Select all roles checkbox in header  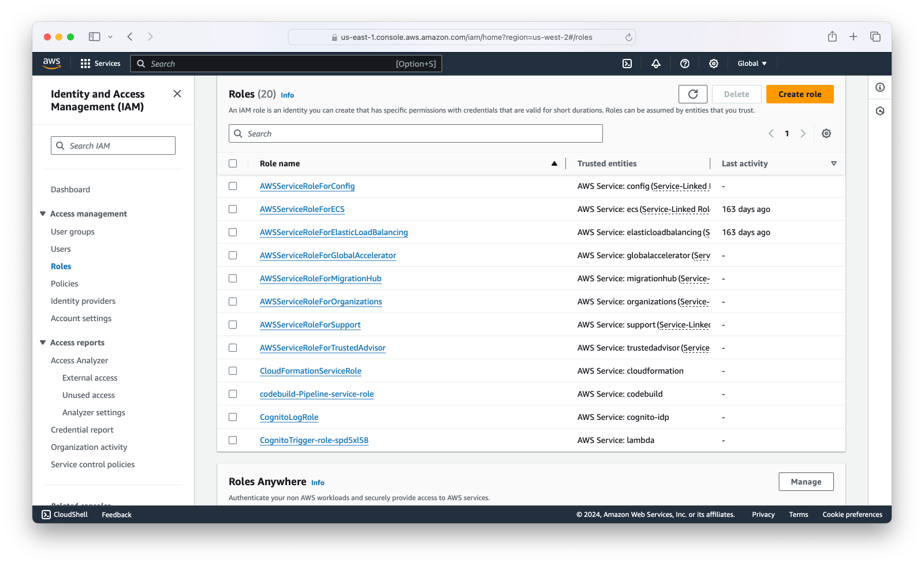coord(233,163)
